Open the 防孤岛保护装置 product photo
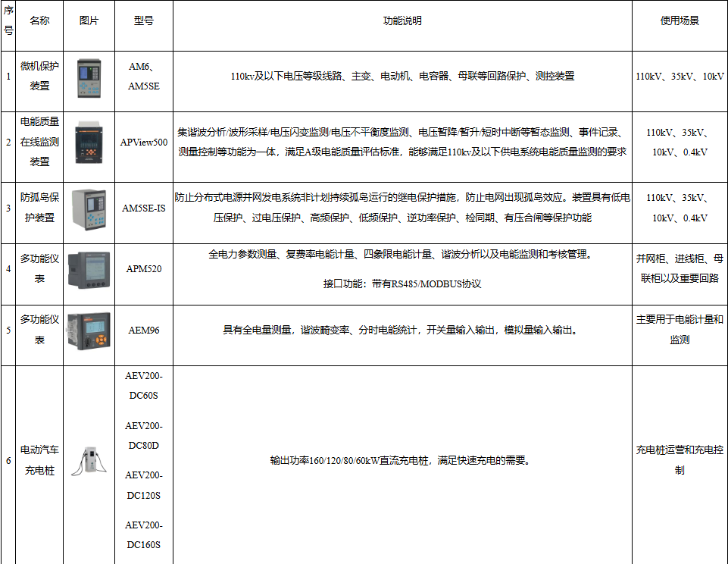This screenshot has height=564, width=728. coord(89,209)
